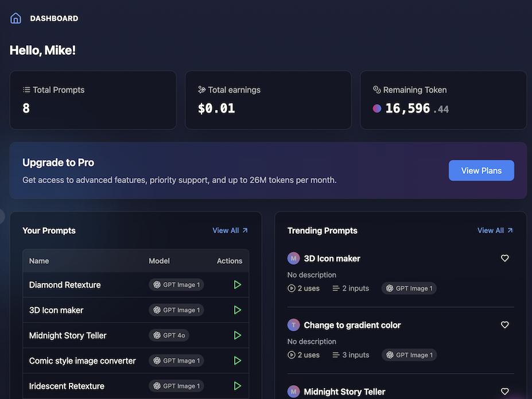Open the Total Prompts stat card
Screen dimensions: 532x399
click(93, 100)
